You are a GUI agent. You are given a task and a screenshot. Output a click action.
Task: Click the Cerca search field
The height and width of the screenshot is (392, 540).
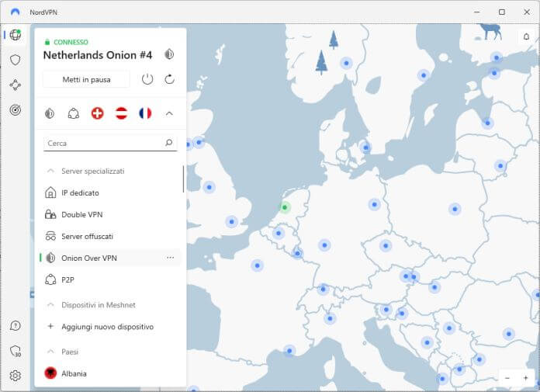tap(102, 143)
